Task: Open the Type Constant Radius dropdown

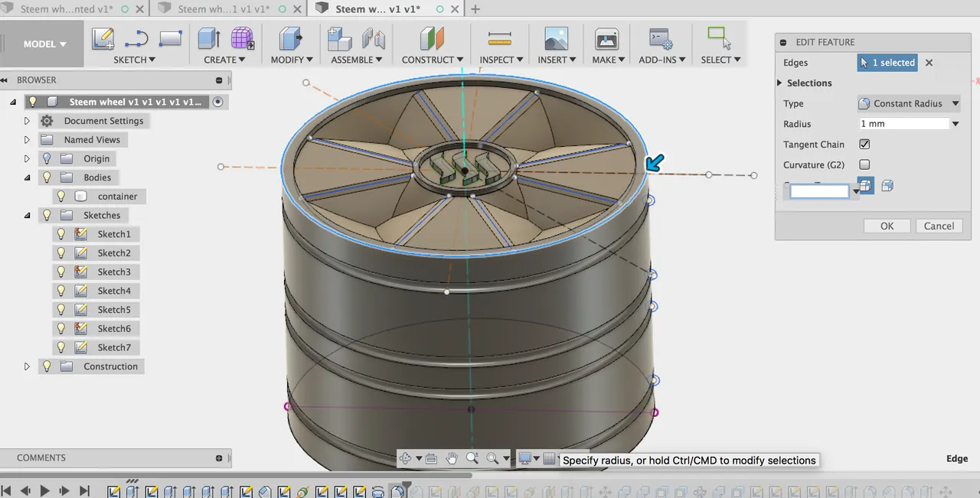Action: point(909,103)
